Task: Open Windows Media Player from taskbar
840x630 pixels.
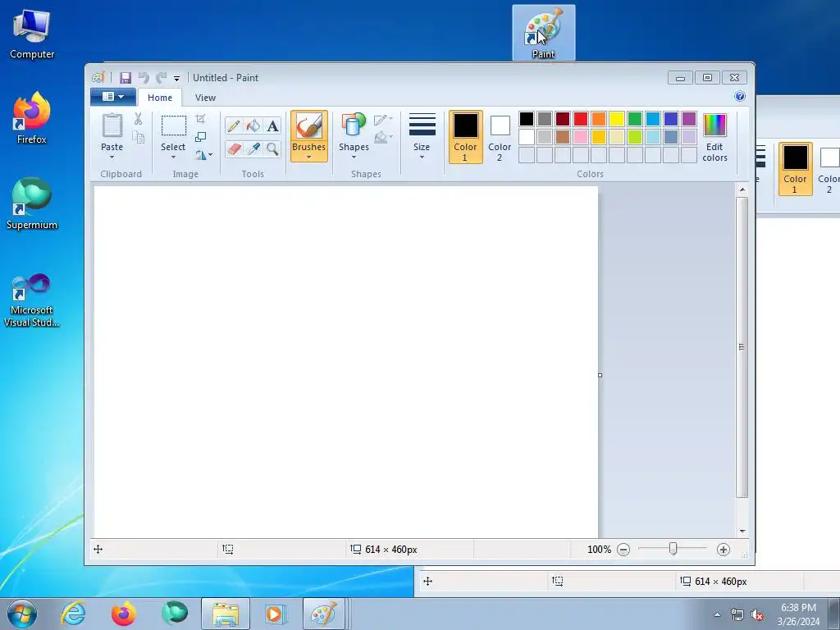Action: [276, 614]
